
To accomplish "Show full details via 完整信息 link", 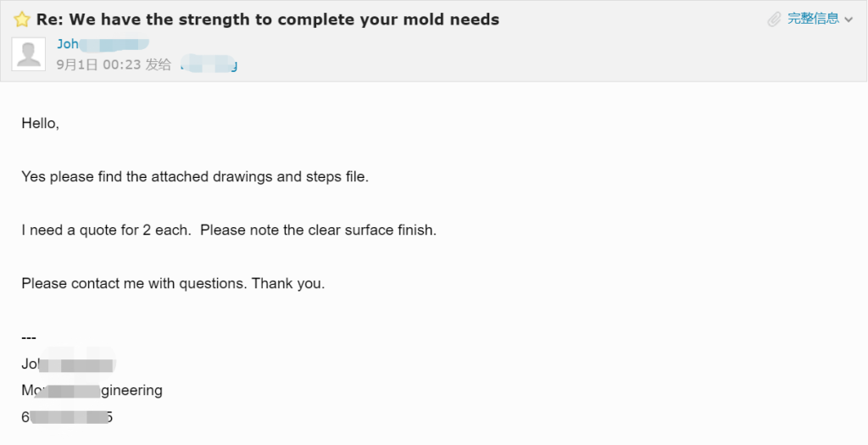I will click(x=813, y=19).
